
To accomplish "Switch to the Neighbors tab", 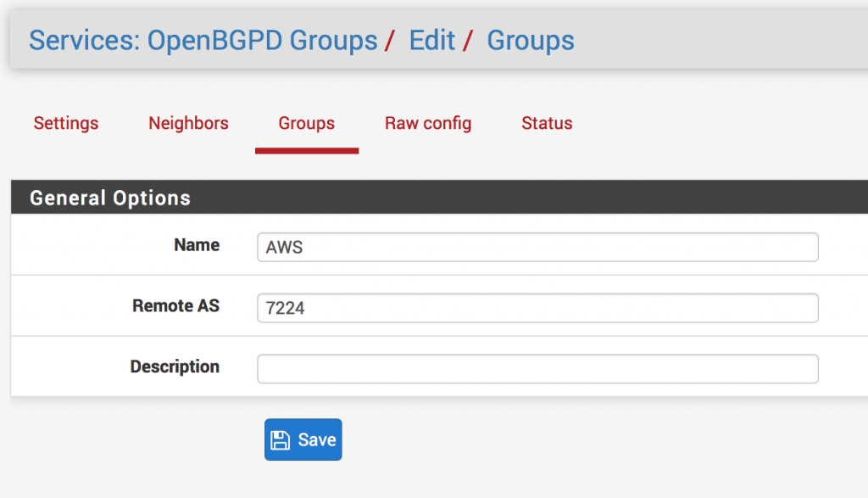I will pyautogui.click(x=188, y=123).
